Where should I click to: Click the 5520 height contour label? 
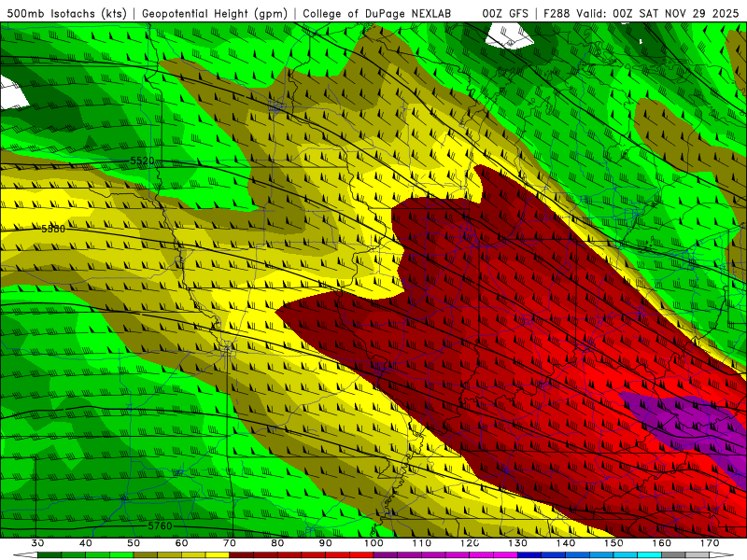(143, 161)
